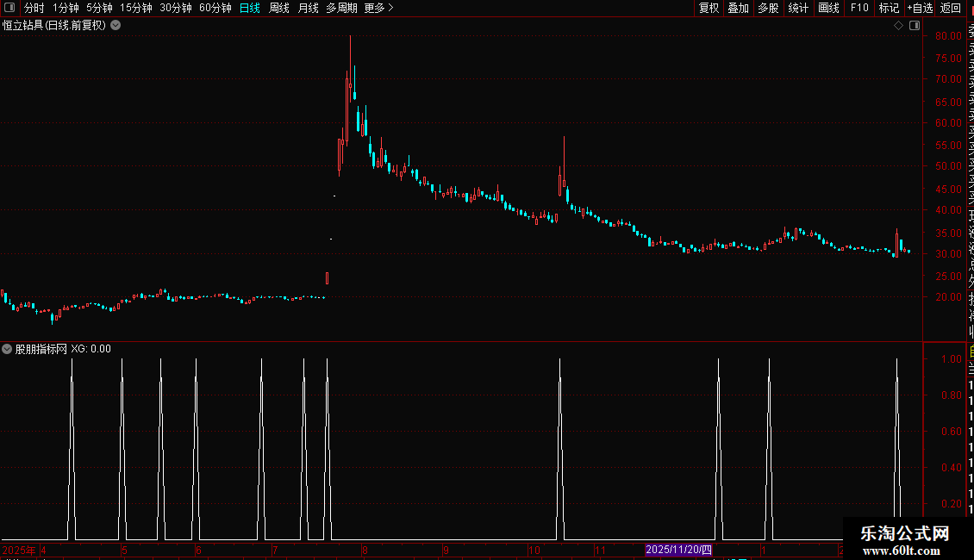This screenshot has height=560, width=974.
Task: Open the 股朋指标网 indicator dropdown
Action: point(7,349)
